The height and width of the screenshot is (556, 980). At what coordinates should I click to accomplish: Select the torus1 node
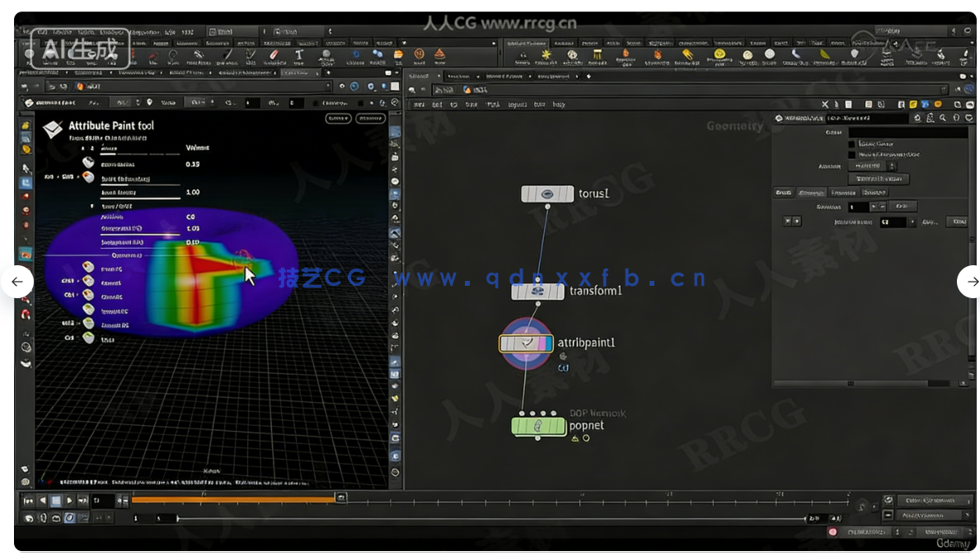(x=547, y=194)
